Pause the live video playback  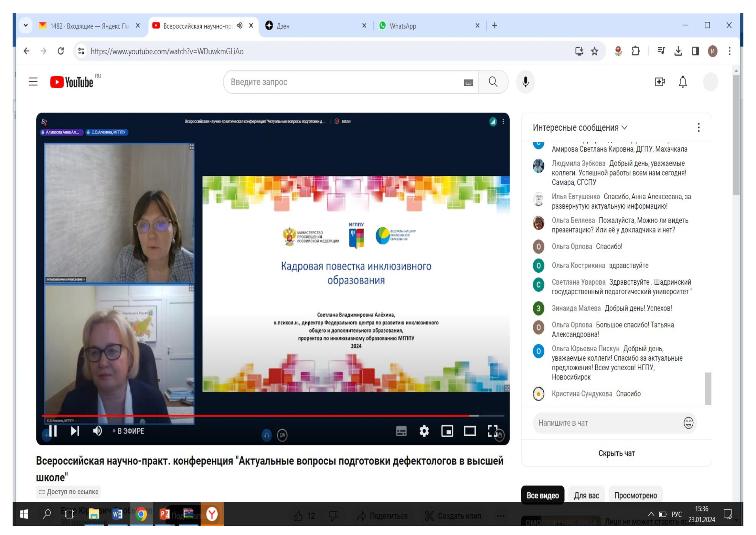coord(53,431)
